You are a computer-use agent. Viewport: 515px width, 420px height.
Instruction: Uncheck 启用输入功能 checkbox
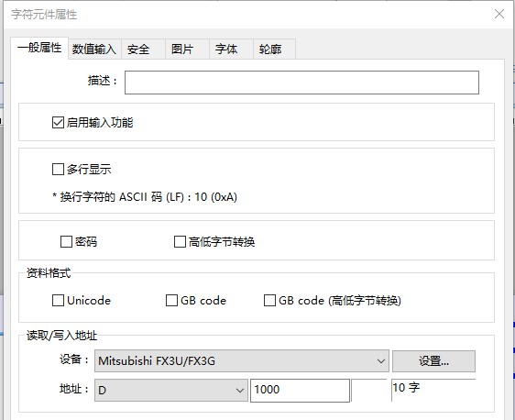tap(58, 123)
